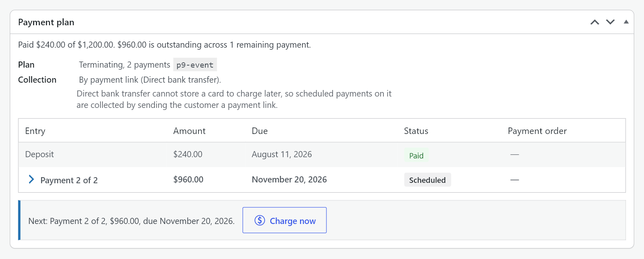Click the Payment order column header

click(537, 131)
